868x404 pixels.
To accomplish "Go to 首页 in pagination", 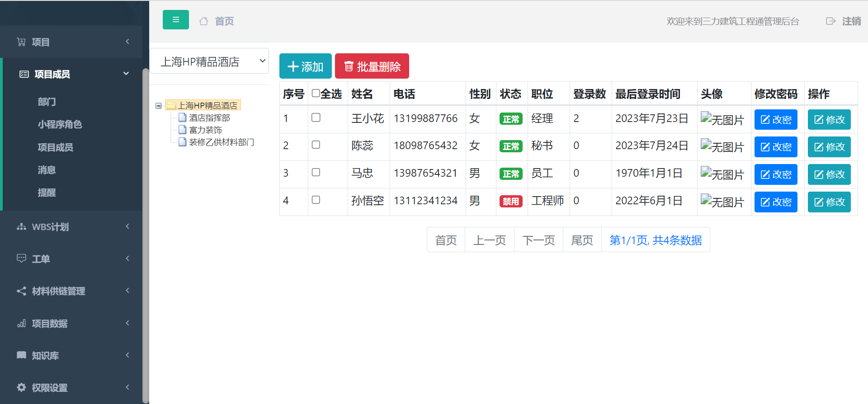I will 446,240.
